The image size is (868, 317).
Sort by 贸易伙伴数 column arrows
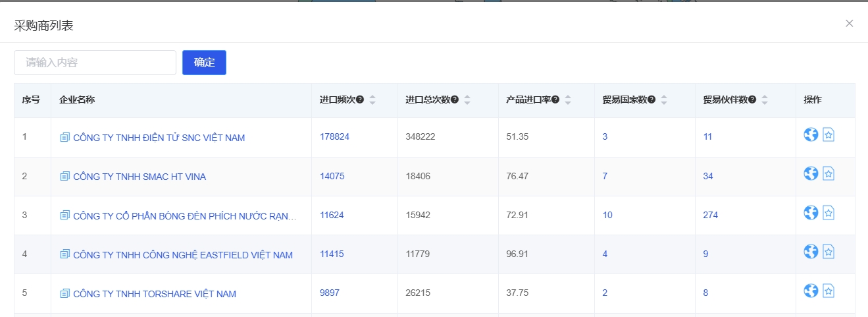(x=765, y=100)
